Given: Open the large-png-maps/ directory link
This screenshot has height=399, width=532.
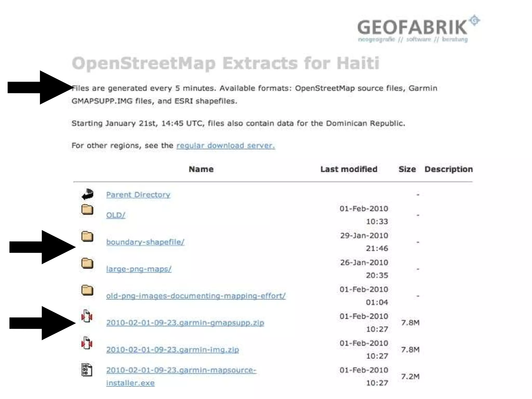Looking at the screenshot, I should click(x=139, y=269).
